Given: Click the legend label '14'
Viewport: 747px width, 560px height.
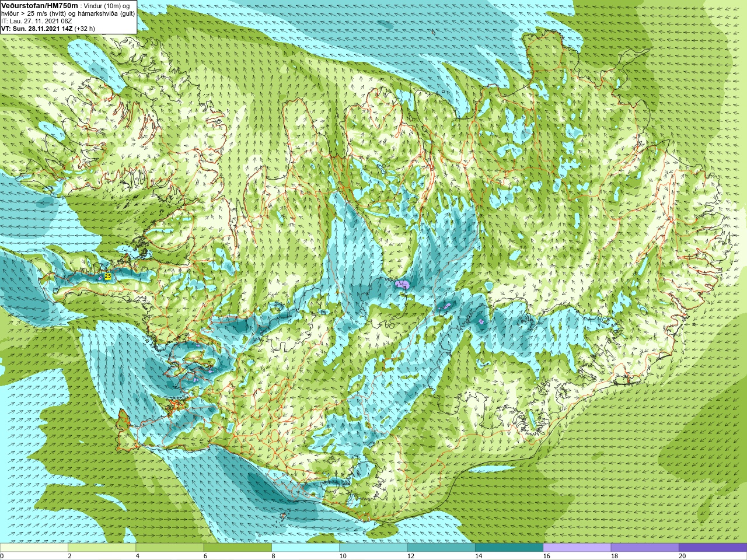Looking at the screenshot, I should click(479, 556).
